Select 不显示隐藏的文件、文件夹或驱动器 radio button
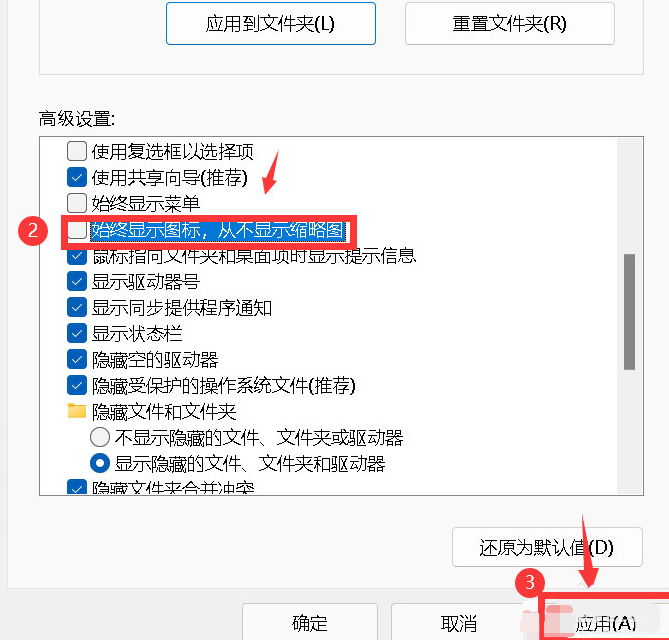 coord(100,437)
